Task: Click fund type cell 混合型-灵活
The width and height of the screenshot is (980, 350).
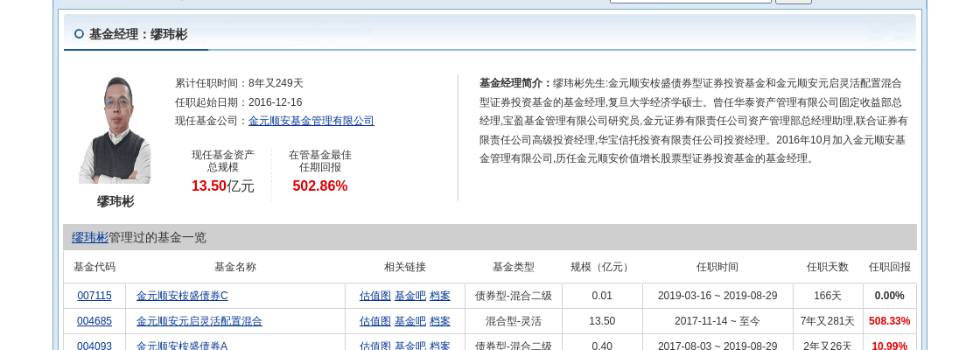Action: pyautogui.click(x=514, y=321)
